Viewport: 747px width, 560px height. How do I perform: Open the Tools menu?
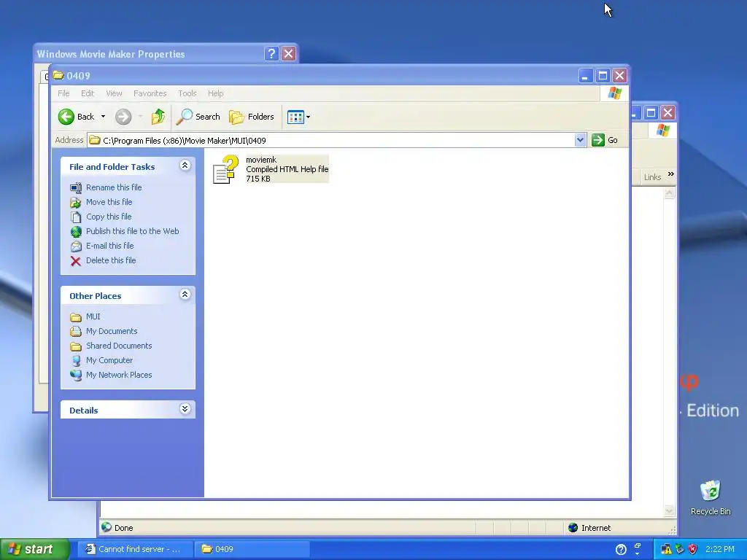[x=187, y=93]
